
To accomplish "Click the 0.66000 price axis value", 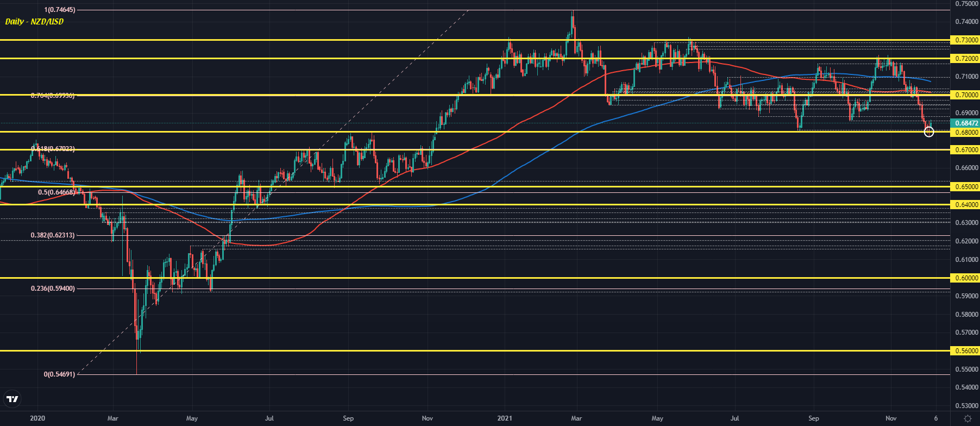I will click(966, 168).
